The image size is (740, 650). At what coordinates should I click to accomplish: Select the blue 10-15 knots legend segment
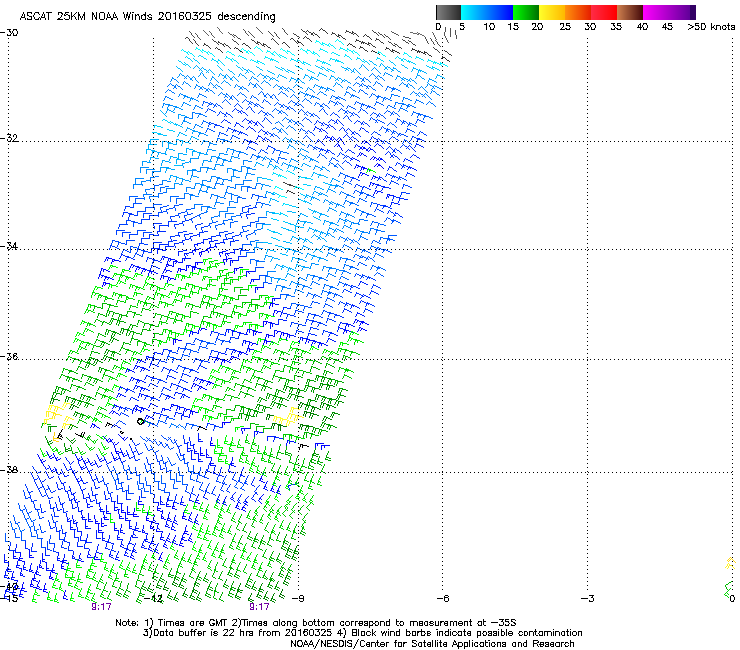click(x=500, y=12)
